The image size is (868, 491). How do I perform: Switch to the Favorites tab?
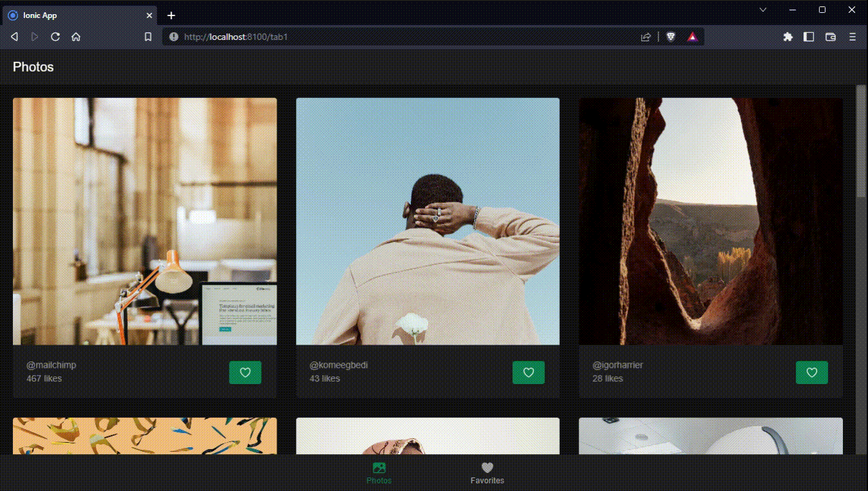tap(488, 473)
